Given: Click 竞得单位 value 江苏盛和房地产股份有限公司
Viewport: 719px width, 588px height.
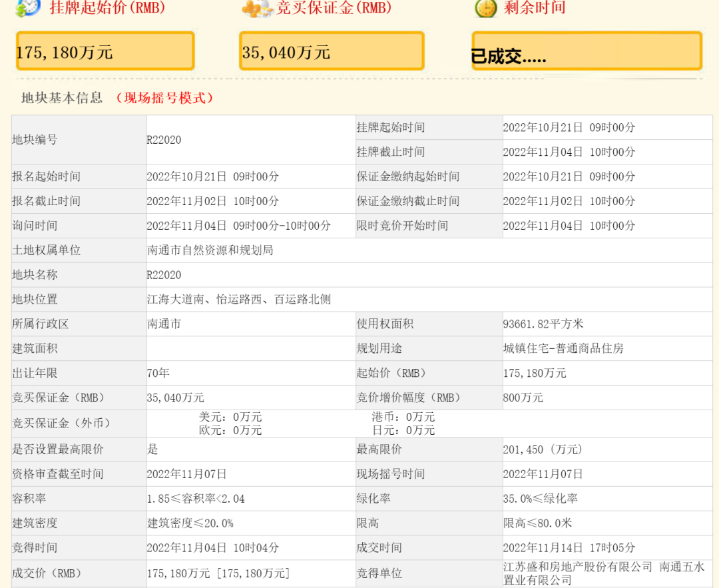Looking at the screenshot, I should 577,567.
